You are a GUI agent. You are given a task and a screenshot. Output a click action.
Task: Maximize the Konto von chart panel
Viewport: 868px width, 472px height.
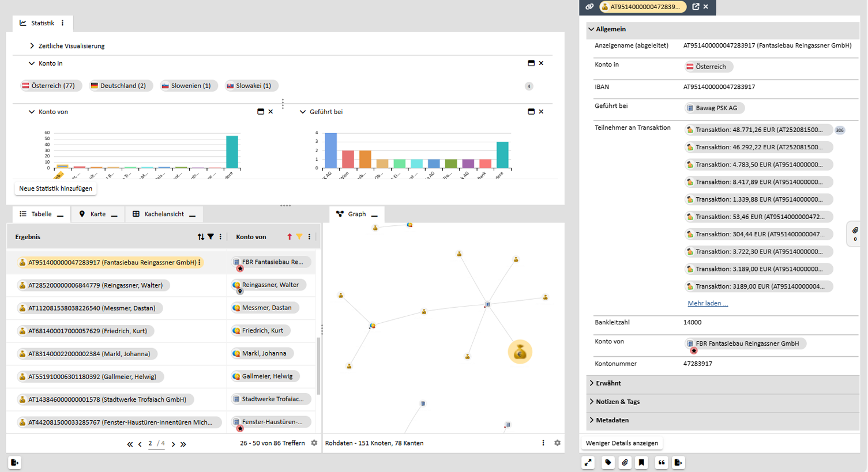(261, 112)
